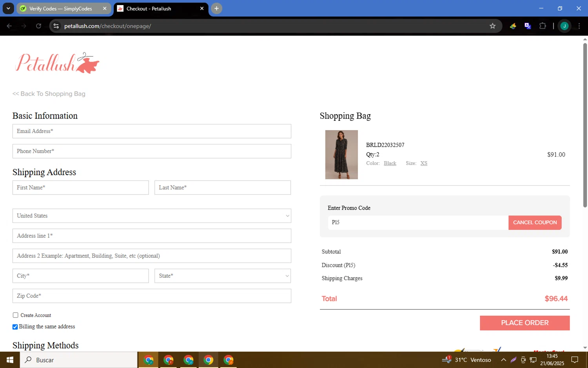Viewport: 588px width, 368px height.
Task: Open the notifications center icon
Action: pyautogui.click(x=575, y=360)
